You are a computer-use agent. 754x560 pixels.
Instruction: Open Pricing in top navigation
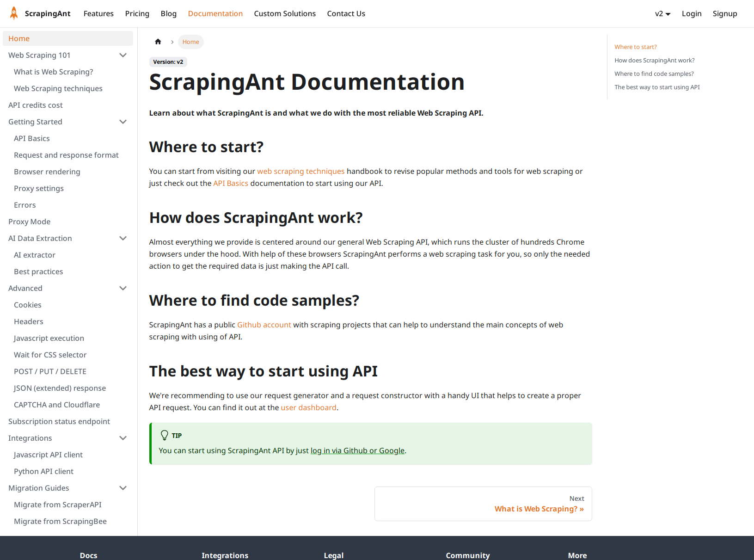[137, 14]
